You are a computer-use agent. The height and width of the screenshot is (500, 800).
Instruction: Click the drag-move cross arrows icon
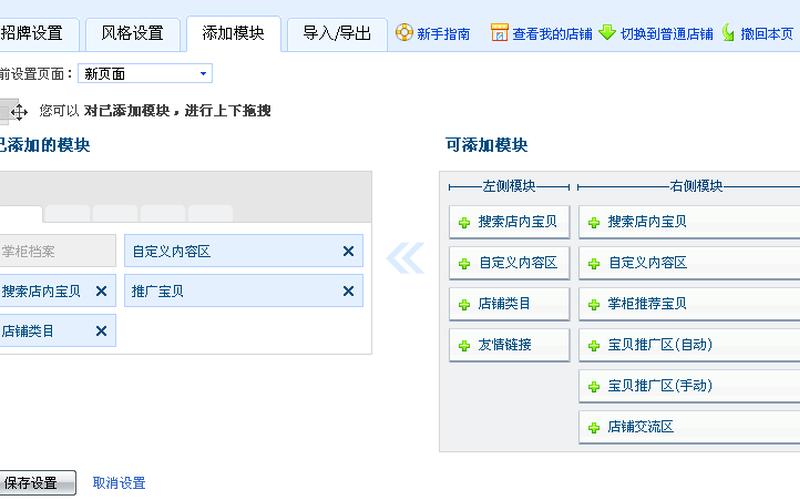pos(19,112)
